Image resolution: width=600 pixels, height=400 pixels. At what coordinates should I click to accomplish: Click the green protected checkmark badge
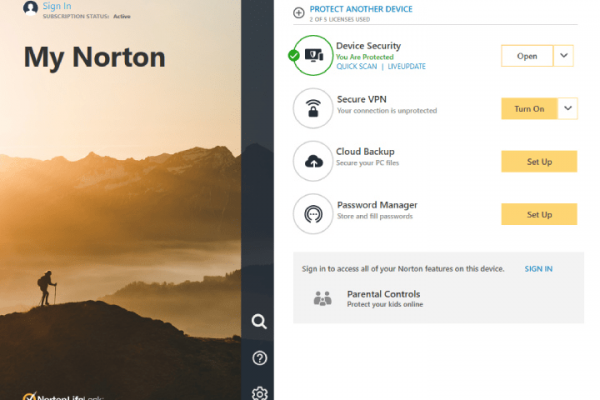pyautogui.click(x=293, y=56)
